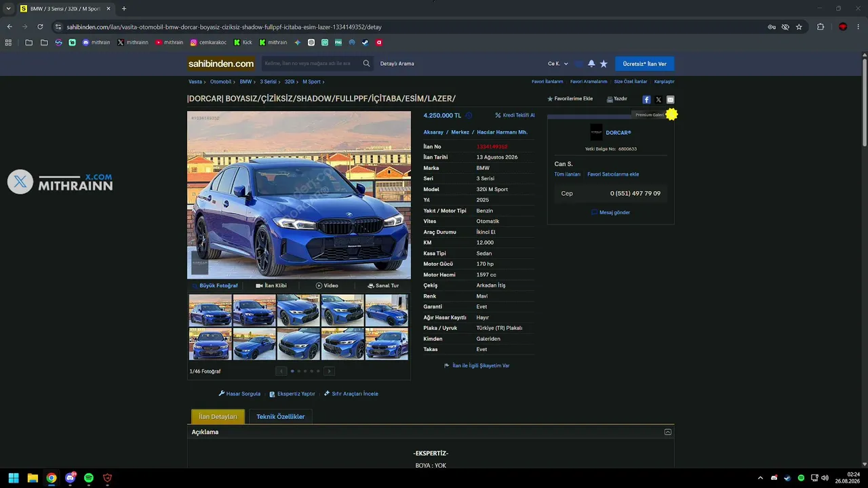
Task: Reload the page with the refresh icon
Action: tap(40, 27)
